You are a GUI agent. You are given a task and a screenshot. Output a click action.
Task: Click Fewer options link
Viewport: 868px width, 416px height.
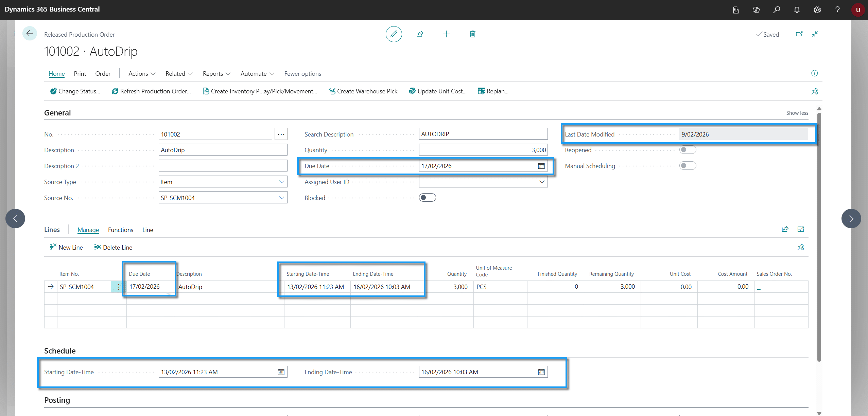[x=302, y=74]
